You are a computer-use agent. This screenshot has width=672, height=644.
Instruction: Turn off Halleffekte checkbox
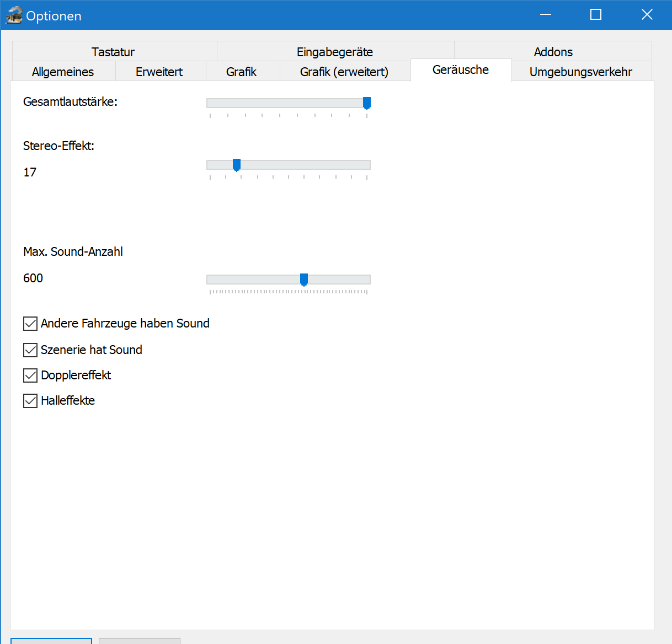tap(30, 401)
